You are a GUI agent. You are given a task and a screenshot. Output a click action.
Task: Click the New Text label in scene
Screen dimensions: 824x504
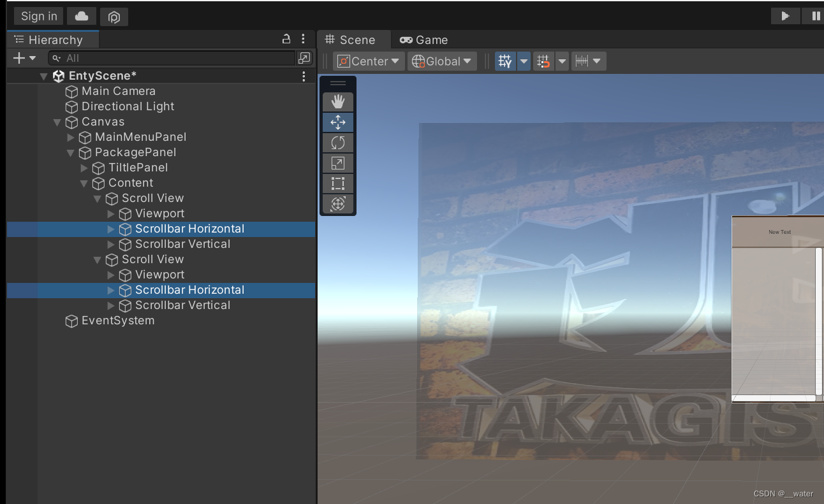point(779,232)
